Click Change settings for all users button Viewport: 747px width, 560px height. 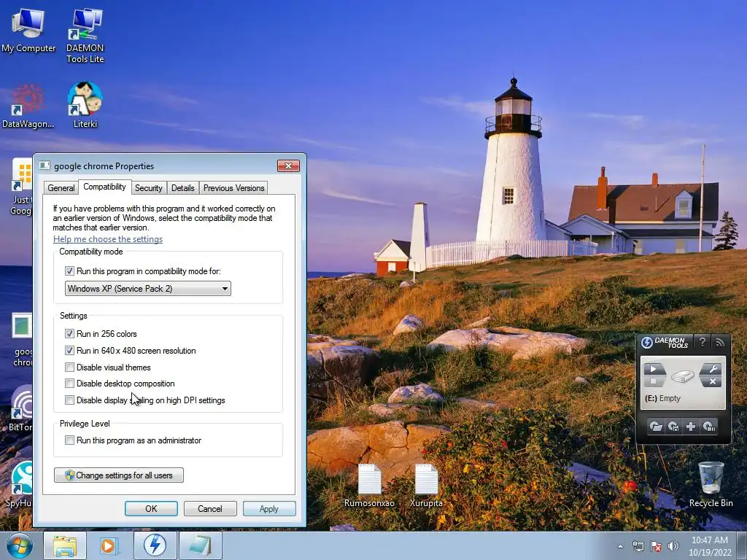point(119,475)
